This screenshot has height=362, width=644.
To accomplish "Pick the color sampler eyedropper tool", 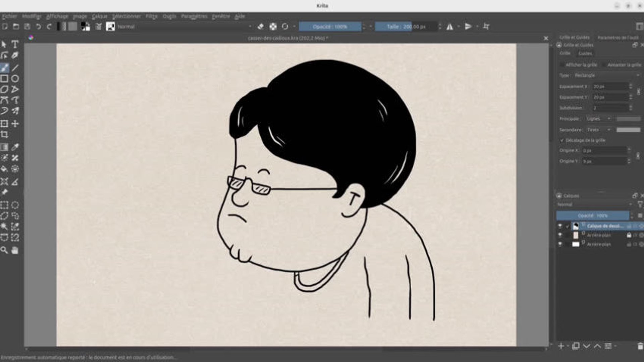I will 15,147.
